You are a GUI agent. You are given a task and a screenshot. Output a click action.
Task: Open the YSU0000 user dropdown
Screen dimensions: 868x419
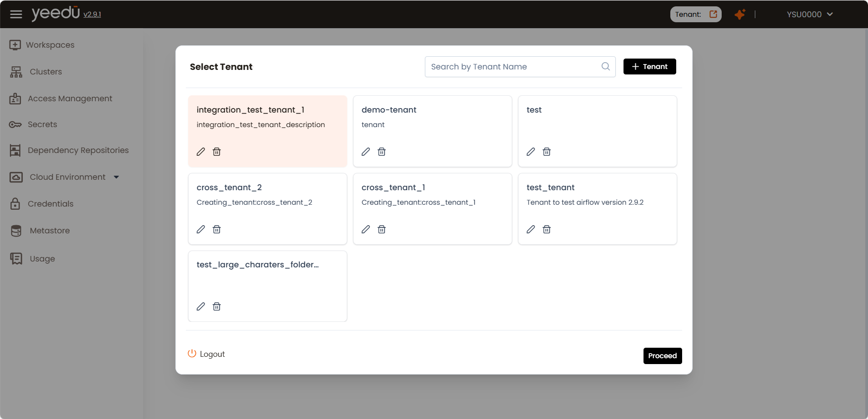(810, 15)
